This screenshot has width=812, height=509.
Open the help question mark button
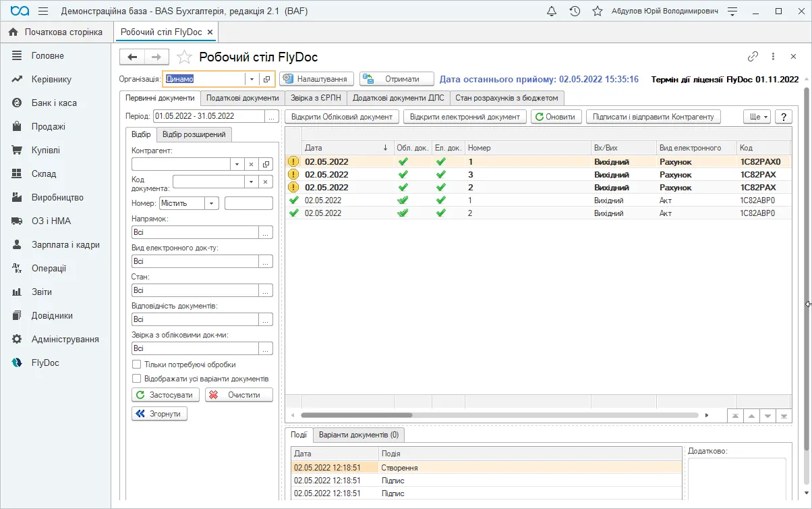[783, 117]
